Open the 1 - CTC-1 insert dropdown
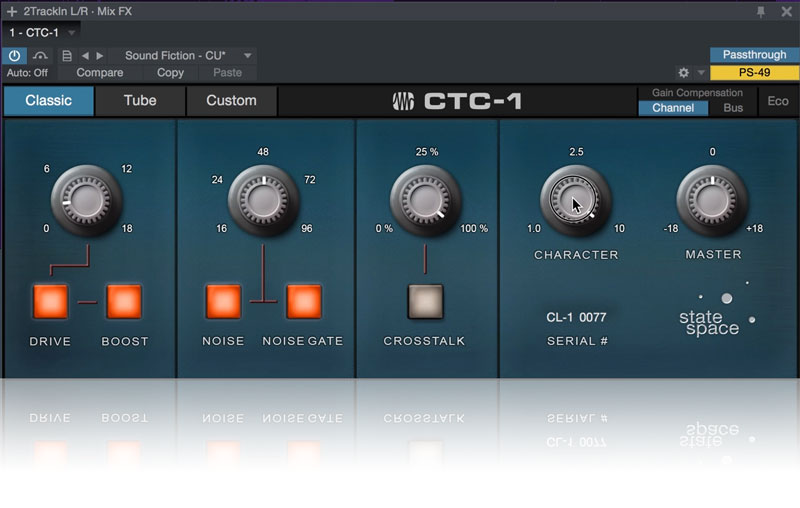The width and height of the screenshot is (800, 508). click(71, 33)
